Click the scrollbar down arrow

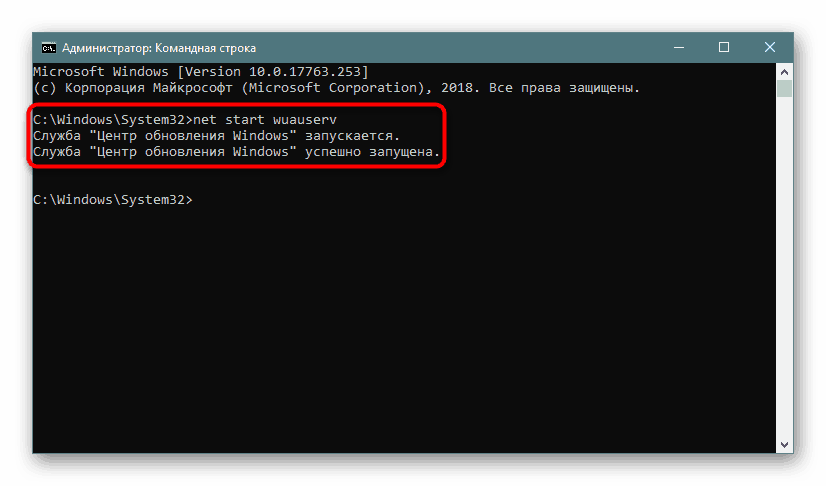[786, 444]
